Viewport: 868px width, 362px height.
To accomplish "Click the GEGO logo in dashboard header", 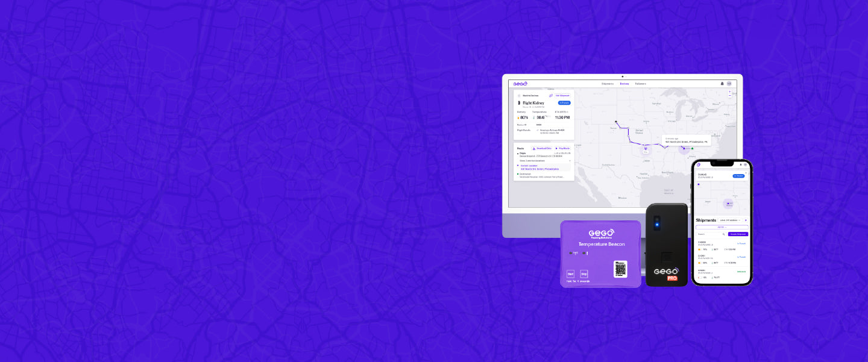I will coord(520,84).
